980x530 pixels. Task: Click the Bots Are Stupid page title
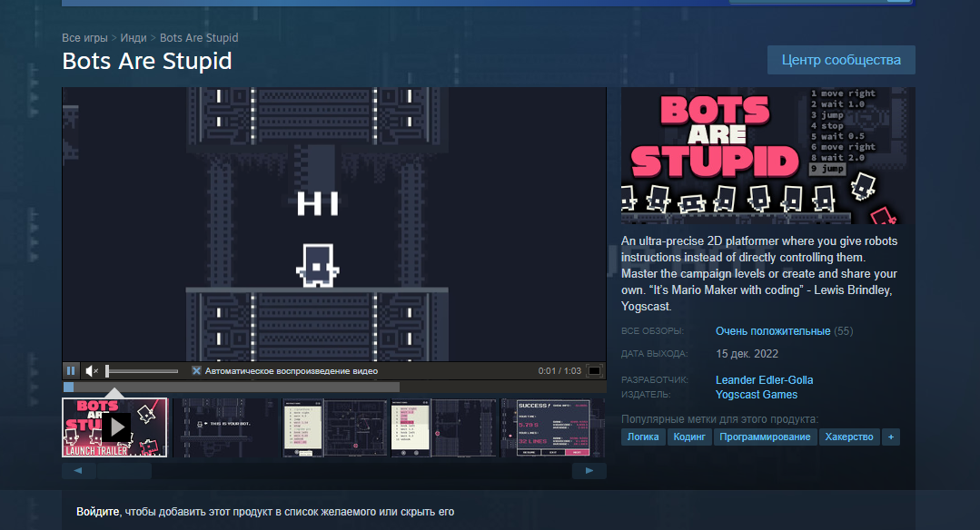point(147,61)
